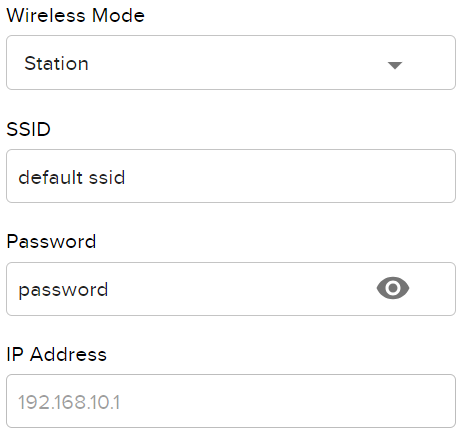Select the Station value in Wireless Mode
Viewport: 462px width, 436px height.
pos(56,63)
